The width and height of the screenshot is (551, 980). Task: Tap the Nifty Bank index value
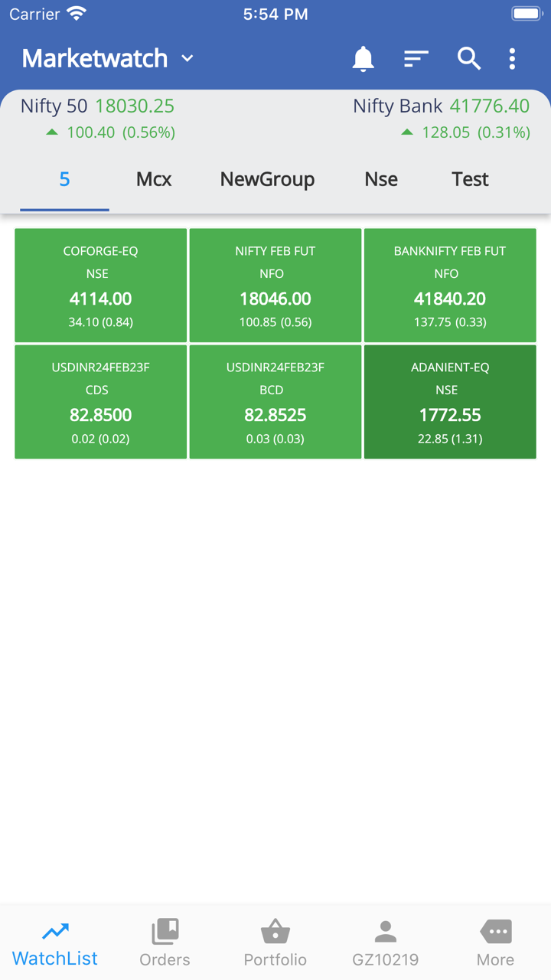pos(490,106)
